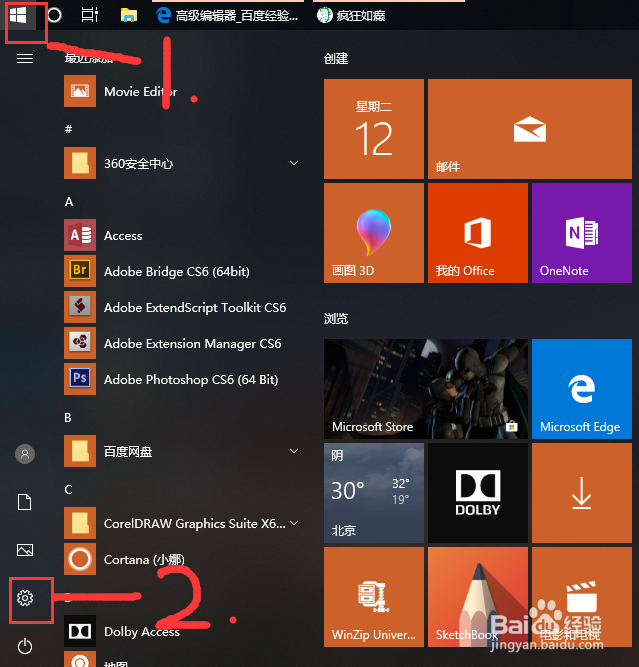The height and width of the screenshot is (667, 639).
Task: Switch to the Edge 高级编辑器 taskbar window
Action: tap(228, 15)
